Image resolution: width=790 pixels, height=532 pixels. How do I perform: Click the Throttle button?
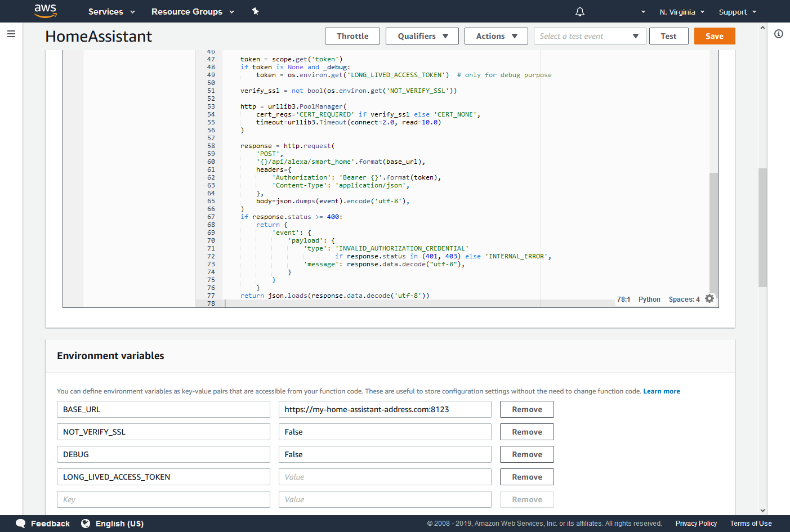352,36
